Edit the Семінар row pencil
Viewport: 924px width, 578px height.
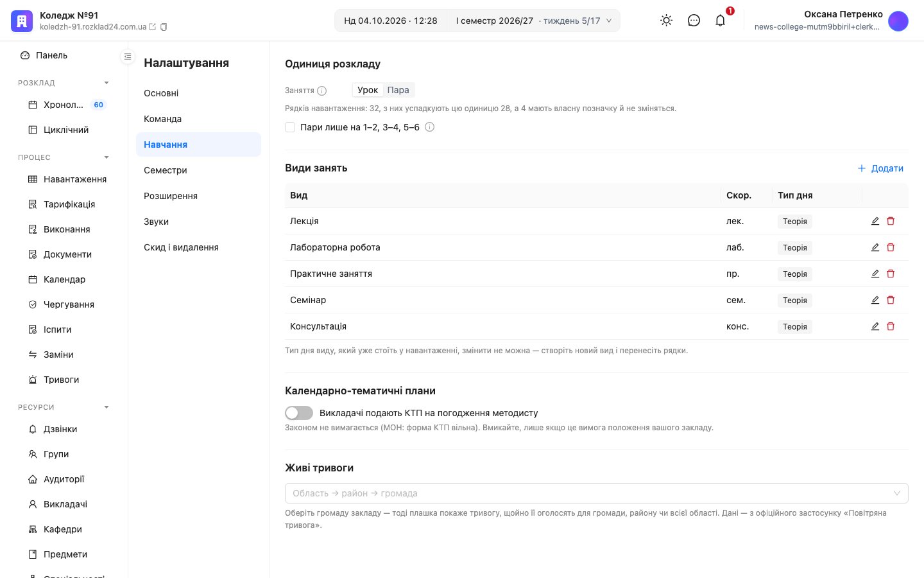point(875,300)
